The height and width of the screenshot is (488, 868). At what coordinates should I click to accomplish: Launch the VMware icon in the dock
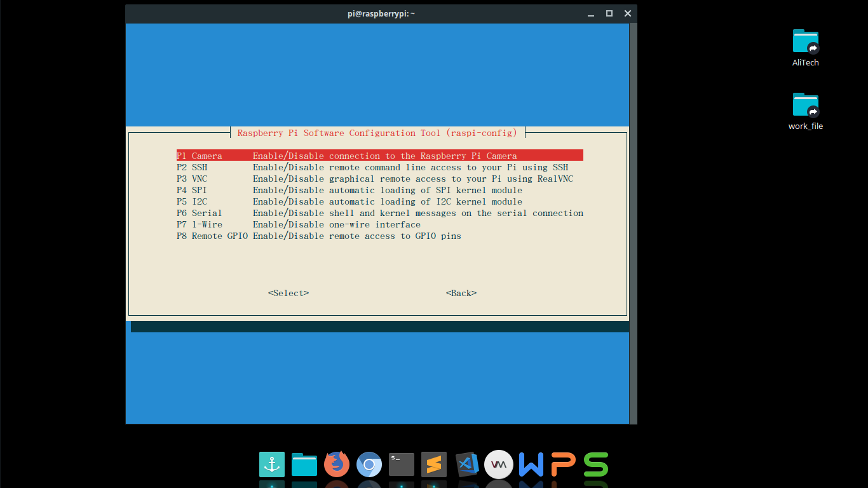point(499,464)
